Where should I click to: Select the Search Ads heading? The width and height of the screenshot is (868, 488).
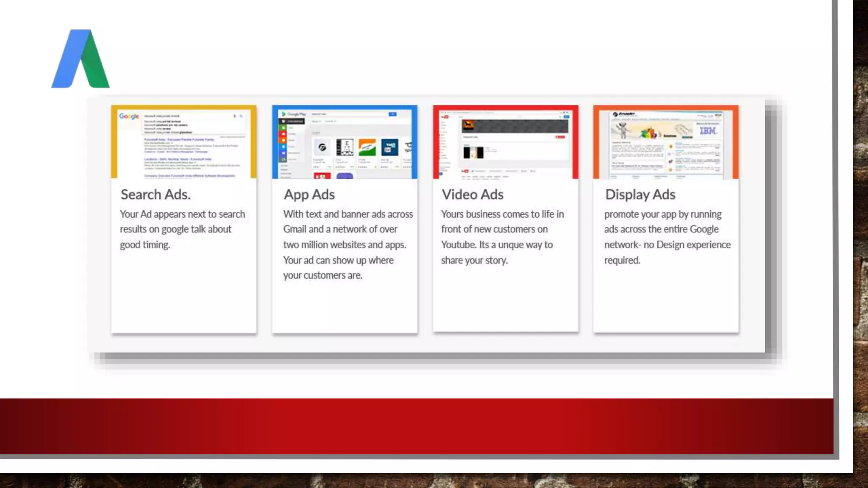pyautogui.click(x=156, y=194)
